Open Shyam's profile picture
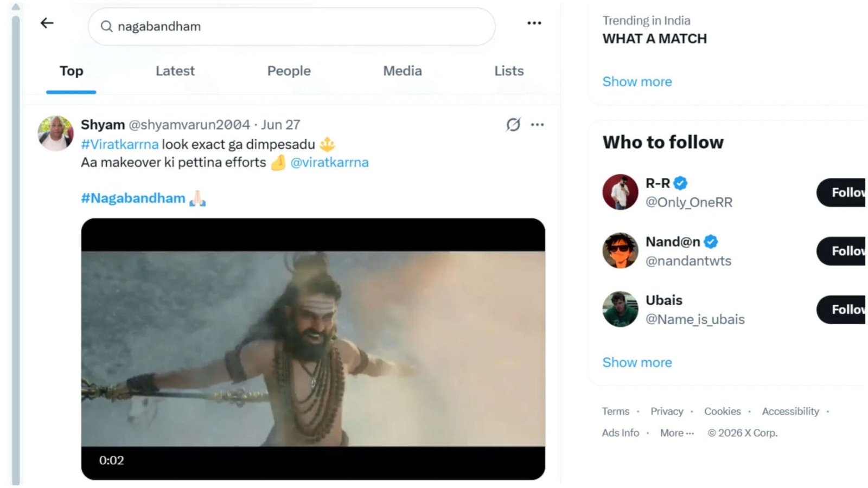868x488 pixels. [55, 133]
